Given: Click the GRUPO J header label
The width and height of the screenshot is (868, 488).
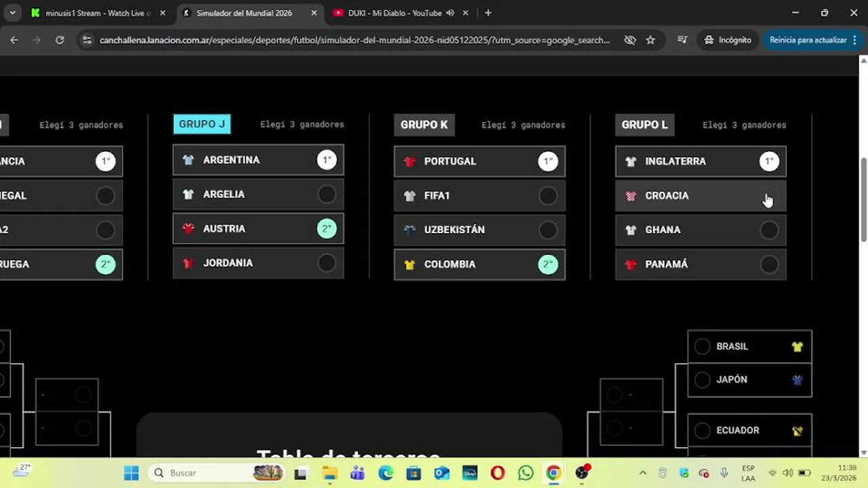Looking at the screenshot, I should click(x=202, y=124).
